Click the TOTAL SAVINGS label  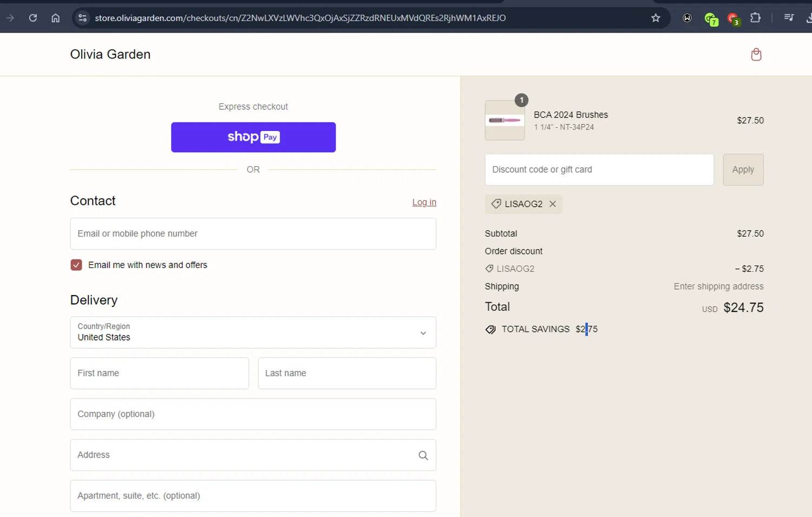point(535,329)
